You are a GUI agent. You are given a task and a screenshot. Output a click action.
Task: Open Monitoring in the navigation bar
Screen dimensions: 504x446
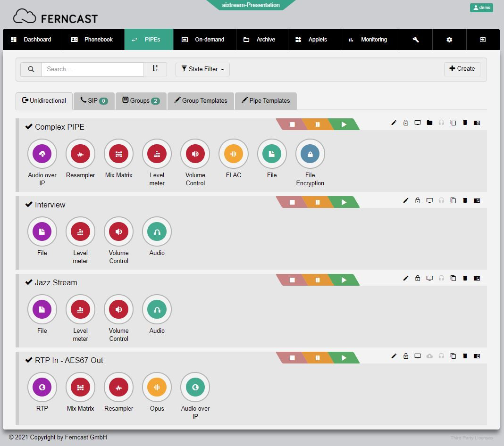point(369,40)
